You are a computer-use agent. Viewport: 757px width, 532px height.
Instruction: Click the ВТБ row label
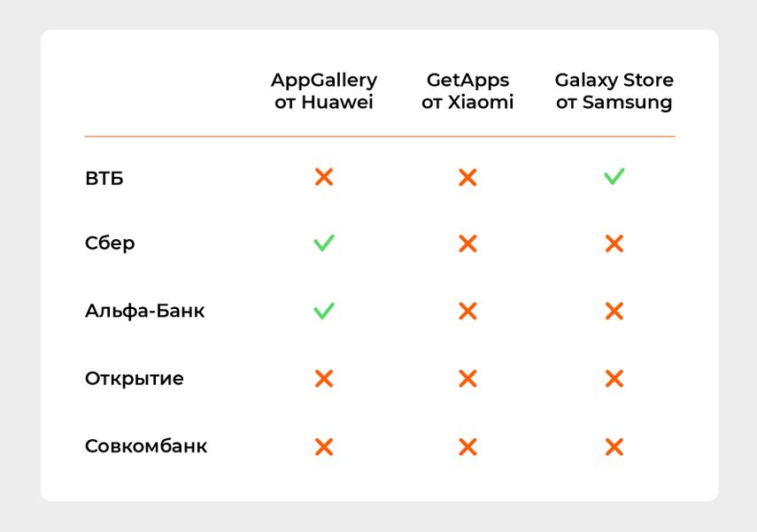104,178
